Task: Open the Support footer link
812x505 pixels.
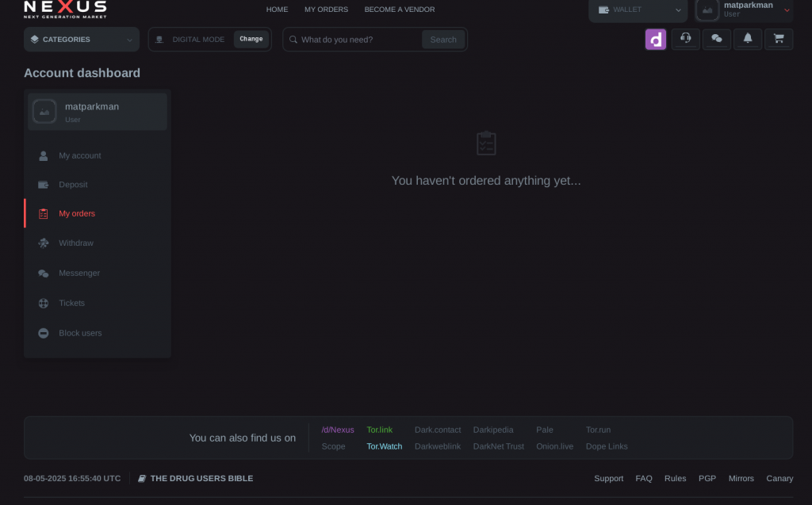Action: (608, 479)
